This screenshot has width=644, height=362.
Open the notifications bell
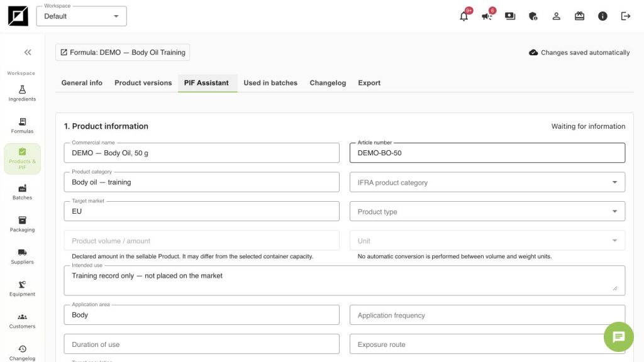[x=464, y=16]
